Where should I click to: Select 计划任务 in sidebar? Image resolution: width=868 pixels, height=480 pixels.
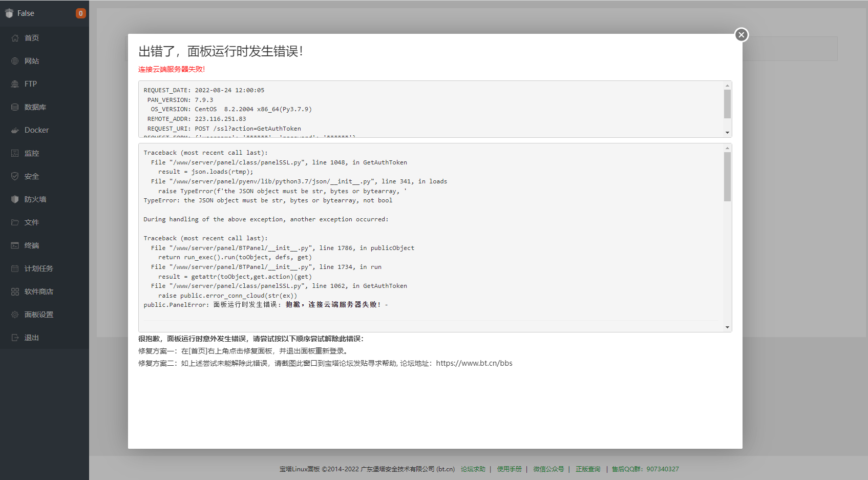click(39, 268)
